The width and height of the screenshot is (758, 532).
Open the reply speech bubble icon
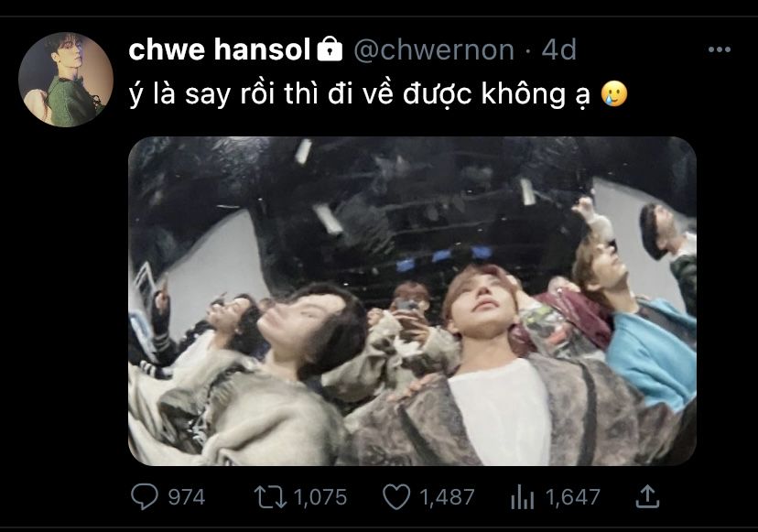tap(144, 496)
